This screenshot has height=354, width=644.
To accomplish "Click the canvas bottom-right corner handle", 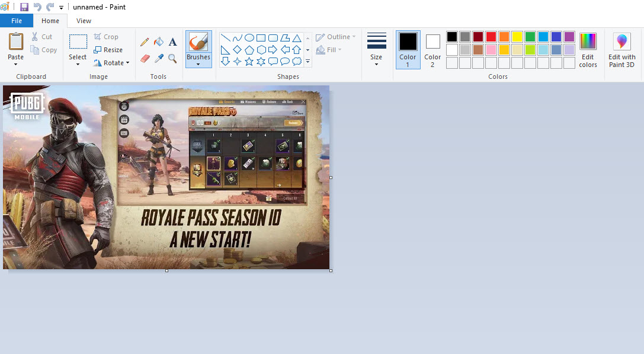I will point(331,270).
